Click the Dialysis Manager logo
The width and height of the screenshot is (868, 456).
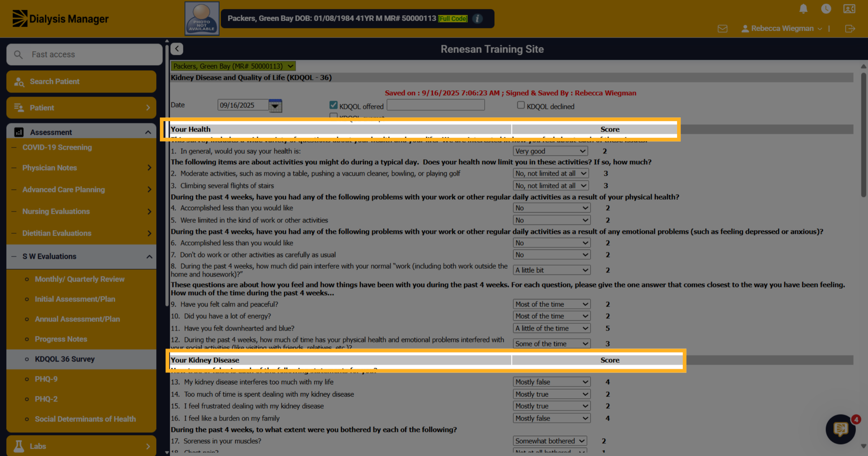click(60, 18)
